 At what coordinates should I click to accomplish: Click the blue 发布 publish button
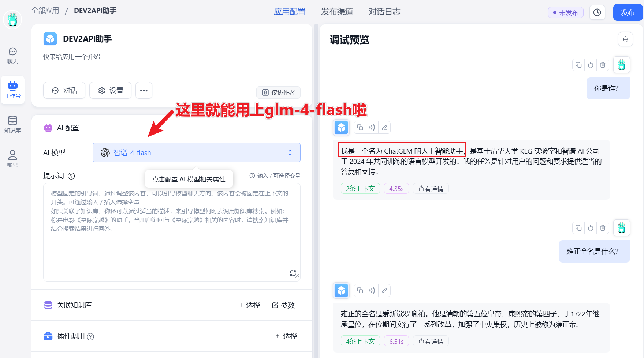(x=628, y=12)
